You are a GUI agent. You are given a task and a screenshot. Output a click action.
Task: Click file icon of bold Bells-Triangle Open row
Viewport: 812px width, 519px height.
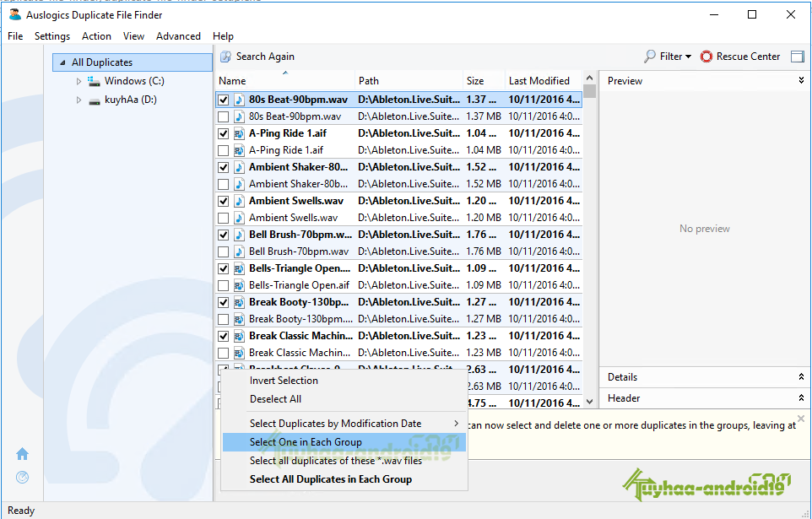(x=239, y=268)
